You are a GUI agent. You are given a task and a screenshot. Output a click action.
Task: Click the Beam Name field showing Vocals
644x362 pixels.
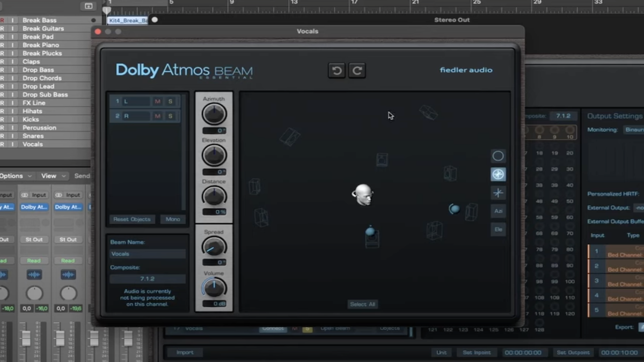pyautogui.click(x=148, y=253)
